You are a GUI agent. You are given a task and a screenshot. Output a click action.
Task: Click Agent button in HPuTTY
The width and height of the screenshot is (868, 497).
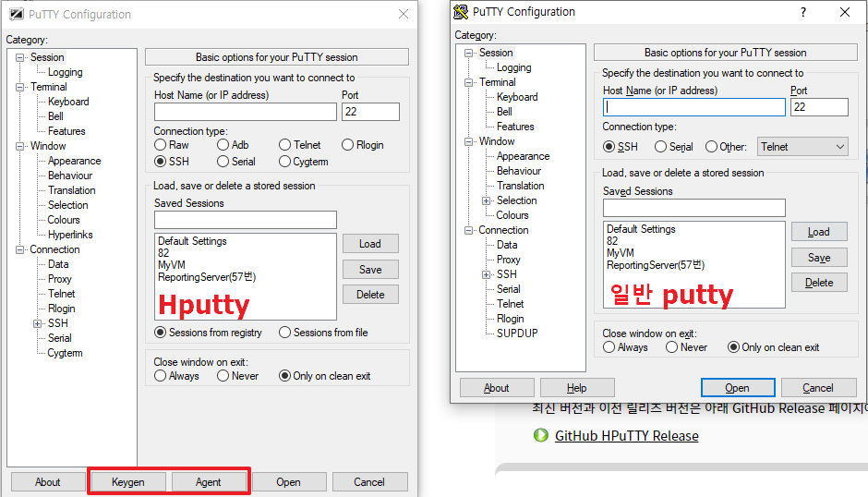tap(208, 482)
